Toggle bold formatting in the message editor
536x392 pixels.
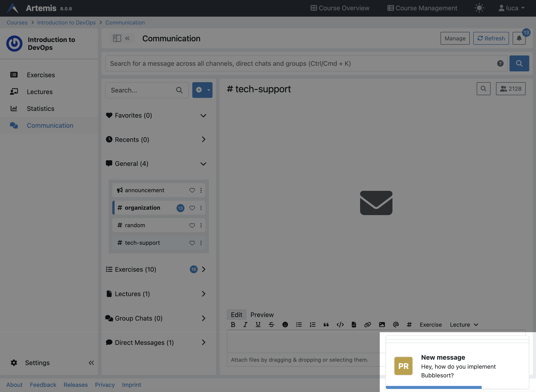(x=233, y=325)
